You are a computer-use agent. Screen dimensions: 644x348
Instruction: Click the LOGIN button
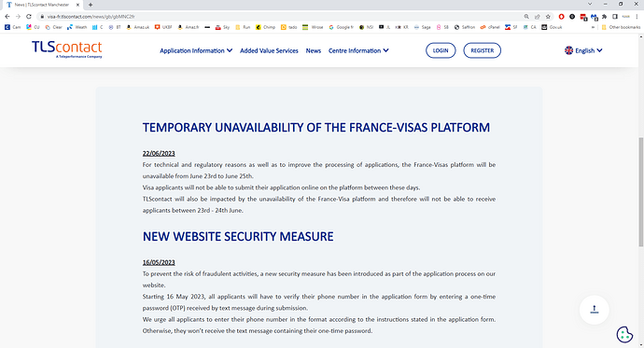pos(441,50)
